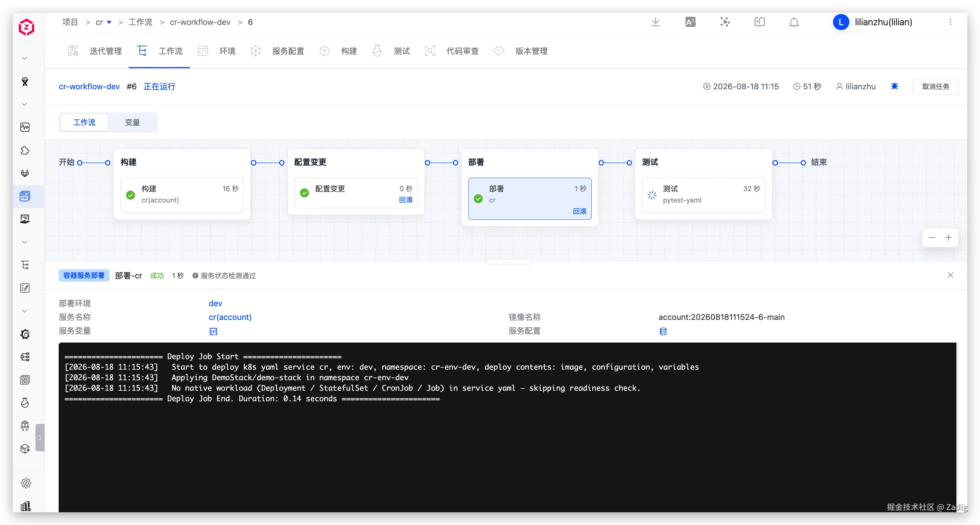This screenshot has height=525, width=980.
Task: Go to the 测试 navigation tab
Action: point(391,51)
